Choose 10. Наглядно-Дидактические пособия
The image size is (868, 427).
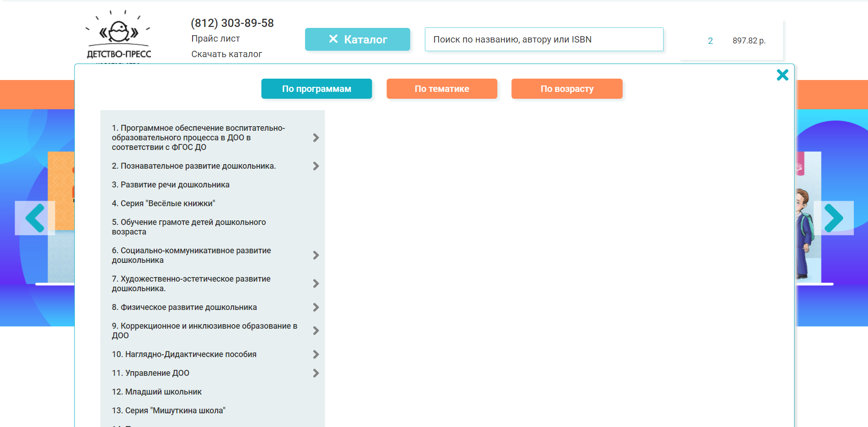coord(184,354)
